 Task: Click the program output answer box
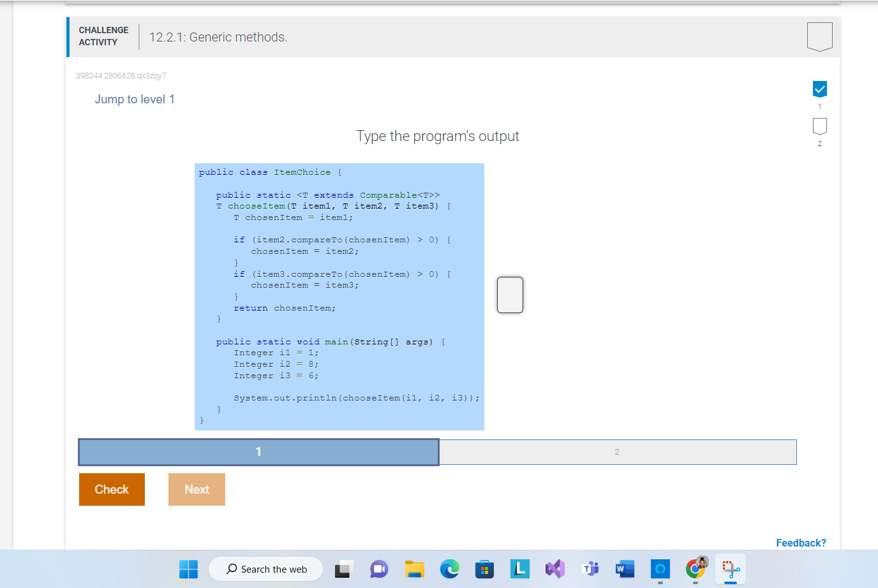click(510, 295)
